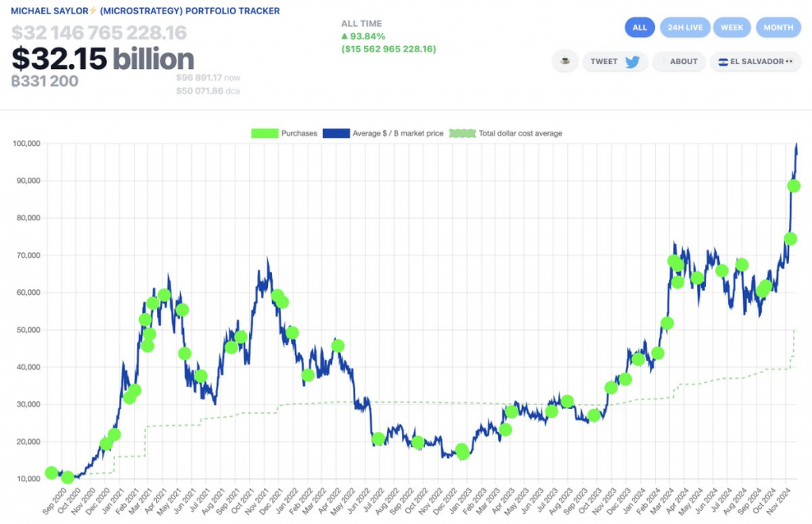Hide the Average market price series
The width and height of the screenshot is (812, 524).
pyautogui.click(x=396, y=133)
